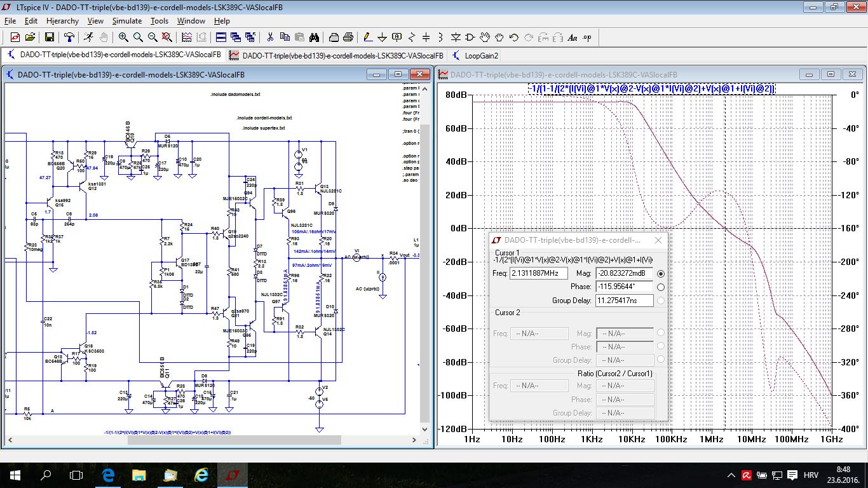The height and width of the screenshot is (488, 868).
Task: Select Cursor 1 Group Delay radio button
Action: point(661,301)
